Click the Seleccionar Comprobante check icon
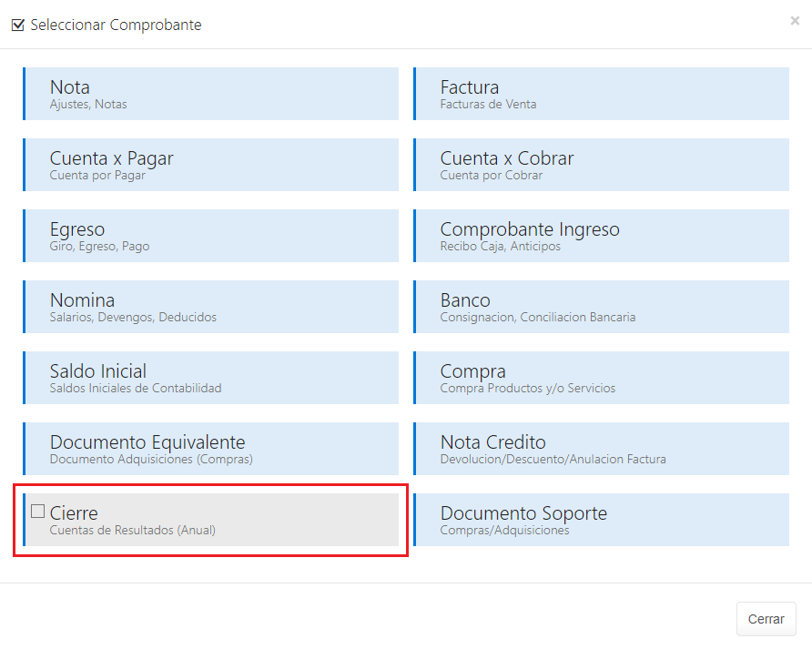The height and width of the screenshot is (649, 812). click(x=18, y=25)
